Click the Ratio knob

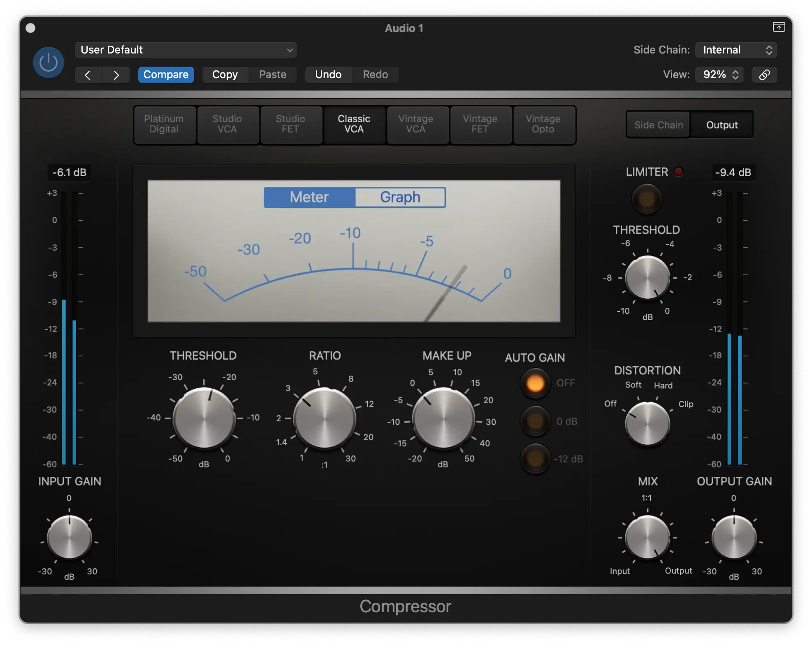(325, 418)
